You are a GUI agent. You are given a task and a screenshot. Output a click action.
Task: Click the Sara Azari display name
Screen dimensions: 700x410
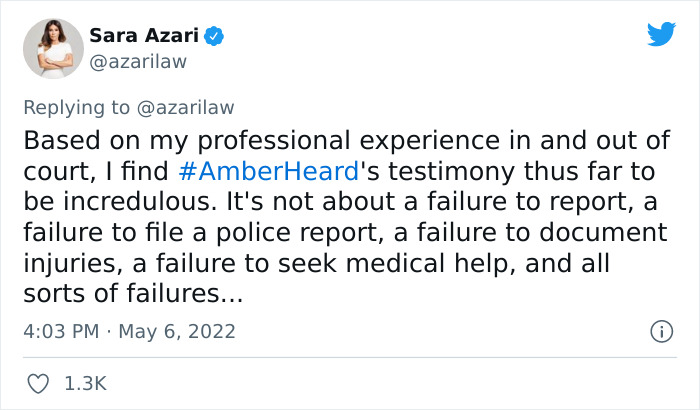point(145,37)
